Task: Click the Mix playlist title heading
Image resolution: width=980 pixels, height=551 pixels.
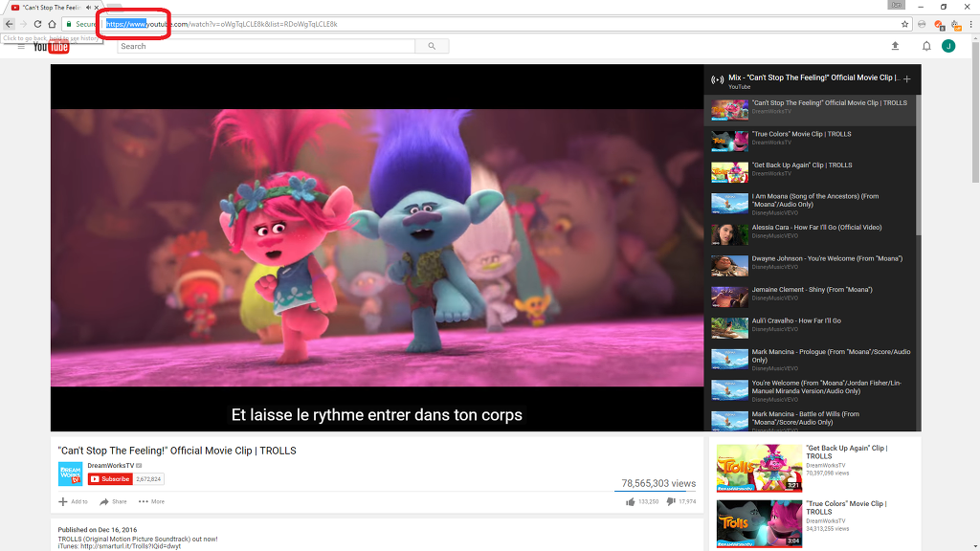Action: coord(813,77)
